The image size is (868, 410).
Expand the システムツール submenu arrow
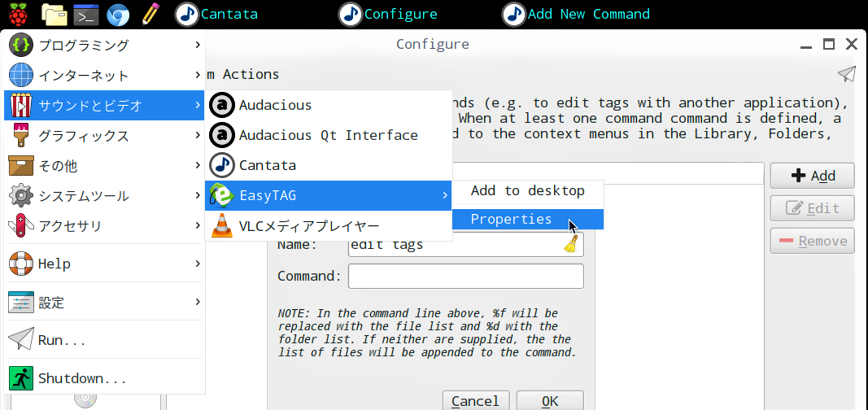198,195
